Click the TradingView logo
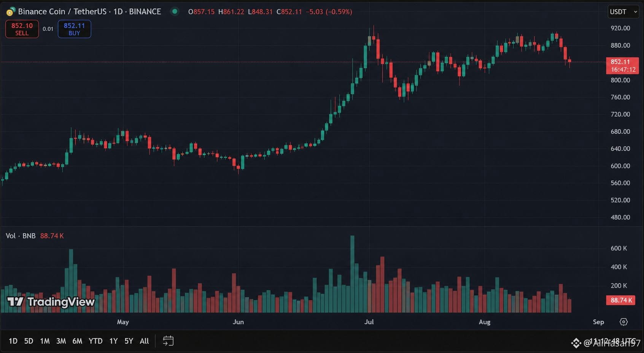Viewport: 644px width, 353px height. click(x=51, y=302)
